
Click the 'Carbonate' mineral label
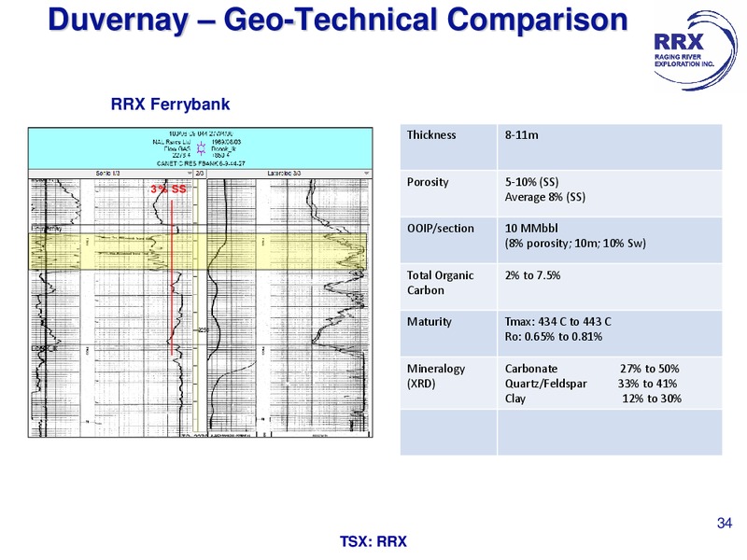530,369
